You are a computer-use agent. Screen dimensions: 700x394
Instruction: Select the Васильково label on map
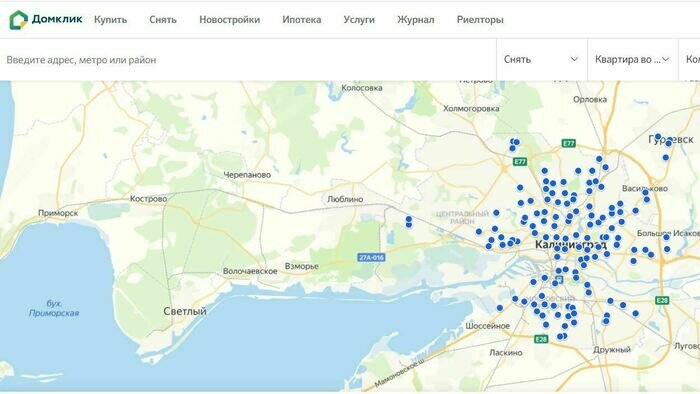tap(645, 189)
